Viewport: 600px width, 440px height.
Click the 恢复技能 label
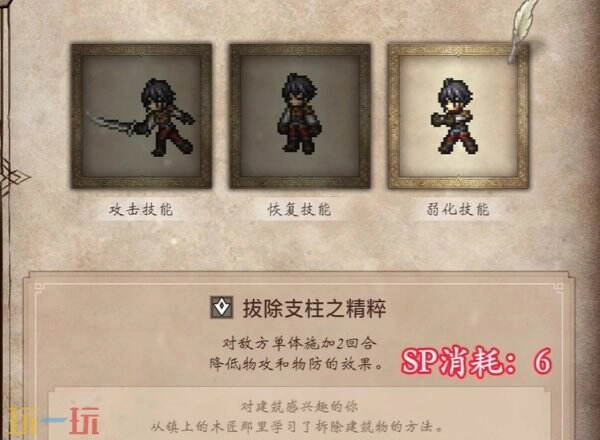[299, 210]
